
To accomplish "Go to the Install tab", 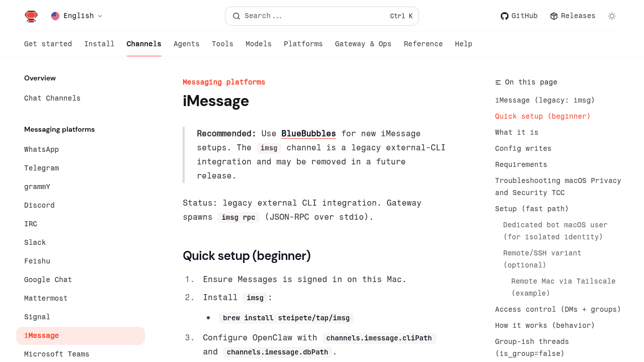I will click(x=99, y=44).
